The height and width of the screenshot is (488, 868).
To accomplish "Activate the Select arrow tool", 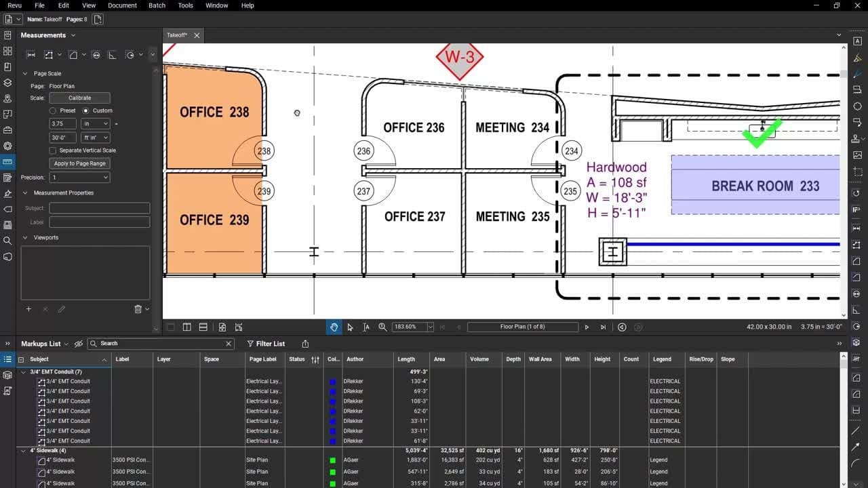I will (350, 327).
